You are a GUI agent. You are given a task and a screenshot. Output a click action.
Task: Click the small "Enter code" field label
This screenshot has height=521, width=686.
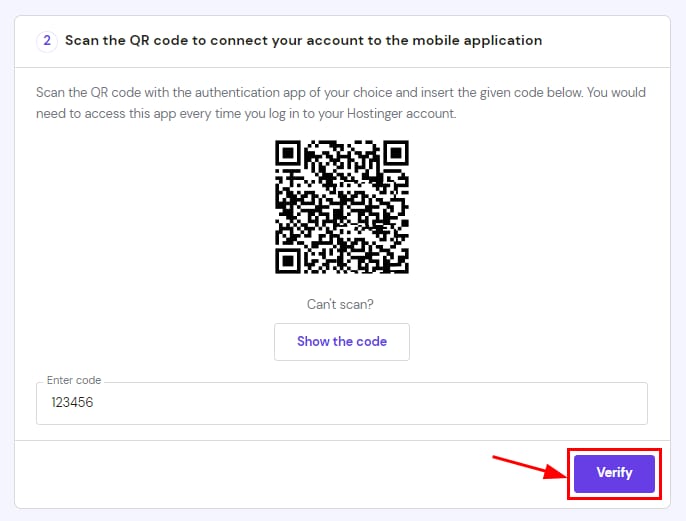[74, 381]
